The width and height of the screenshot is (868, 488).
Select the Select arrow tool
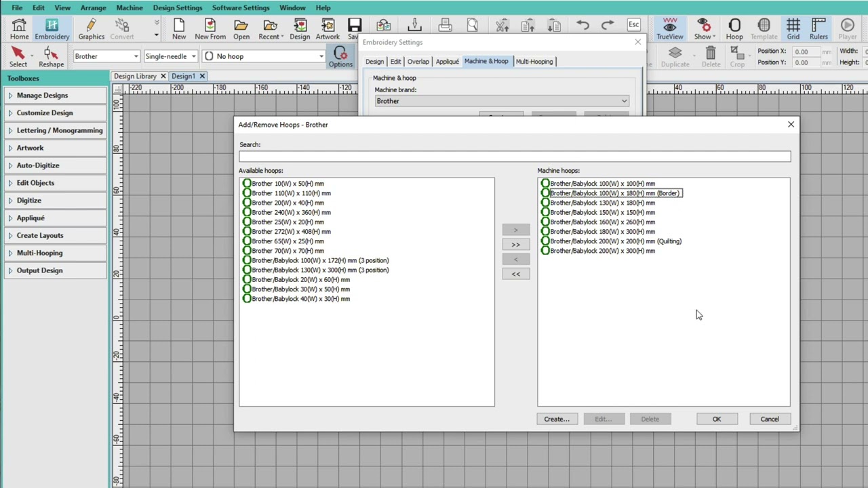(x=18, y=57)
